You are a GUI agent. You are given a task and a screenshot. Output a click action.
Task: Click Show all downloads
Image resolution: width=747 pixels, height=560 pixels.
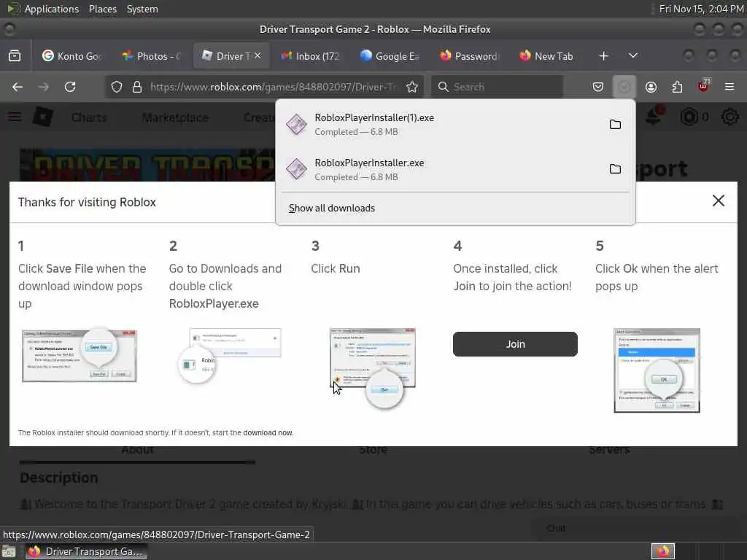[332, 208]
